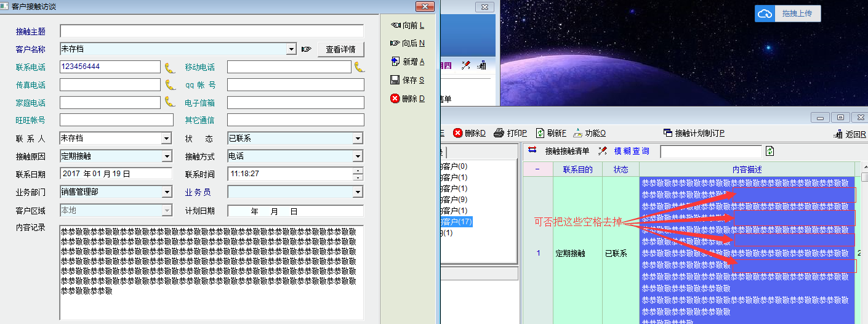
Task: Save the record with 保存 button
Action: pyautogui.click(x=408, y=80)
